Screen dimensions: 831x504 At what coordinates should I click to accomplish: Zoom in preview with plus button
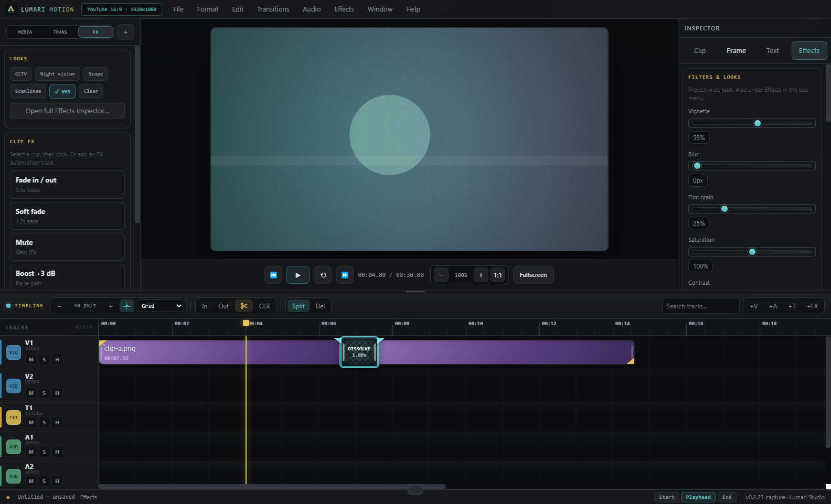click(481, 275)
